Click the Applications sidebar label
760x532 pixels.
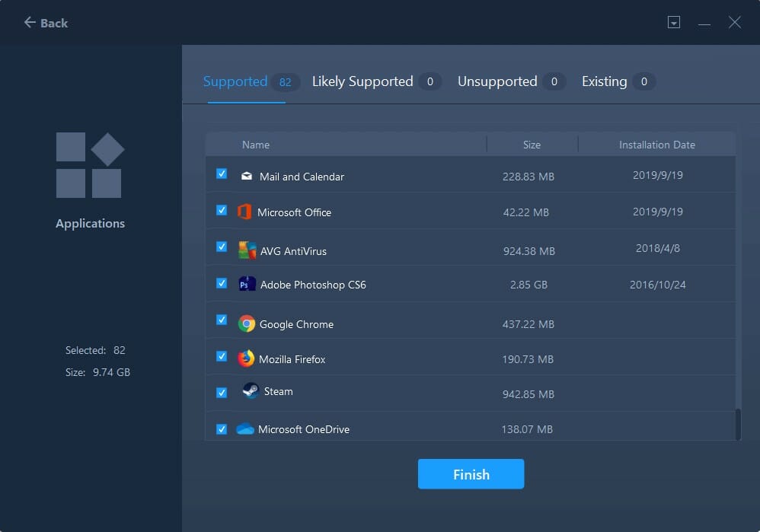90,223
